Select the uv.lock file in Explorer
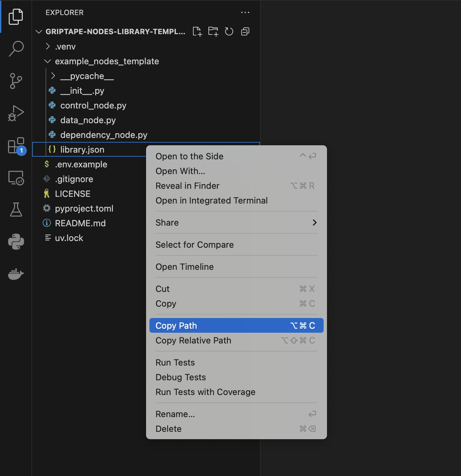This screenshot has height=476, width=461. click(69, 238)
